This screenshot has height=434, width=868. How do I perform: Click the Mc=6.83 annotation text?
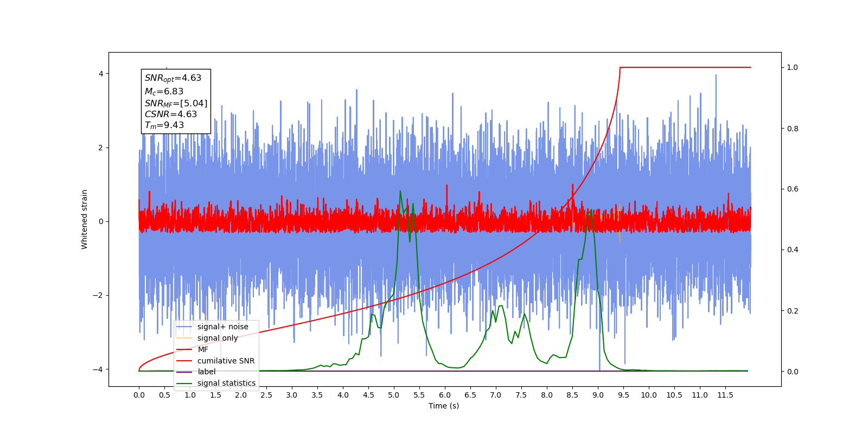coord(164,92)
